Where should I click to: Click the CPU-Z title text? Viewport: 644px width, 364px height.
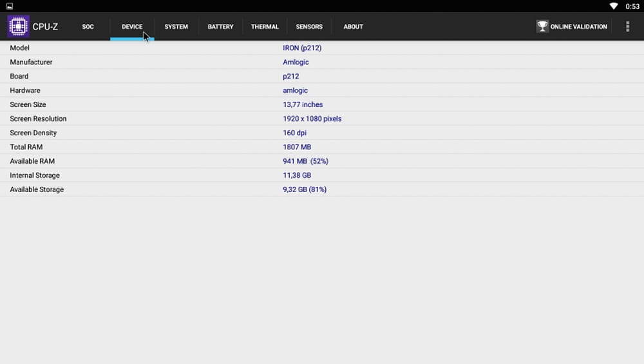coord(45,26)
